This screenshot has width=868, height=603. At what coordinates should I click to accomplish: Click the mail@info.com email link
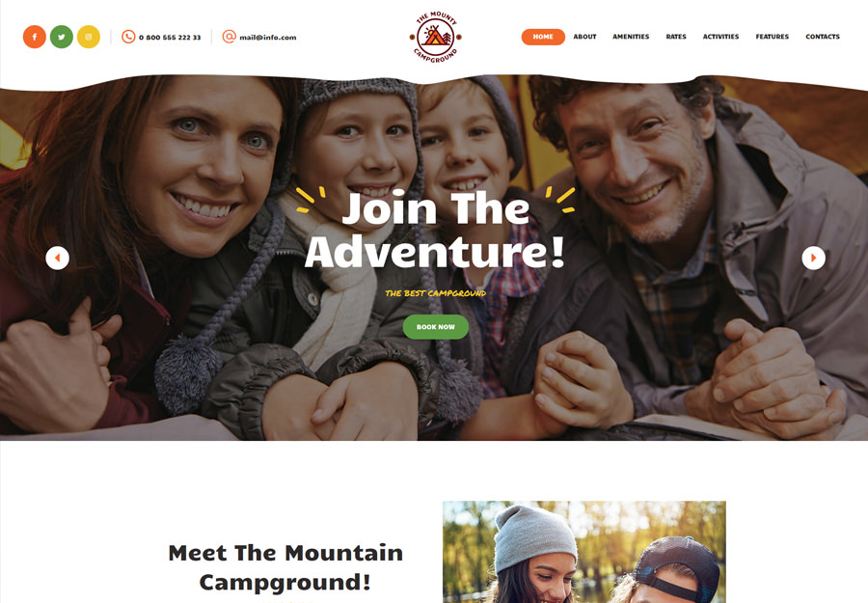click(268, 38)
